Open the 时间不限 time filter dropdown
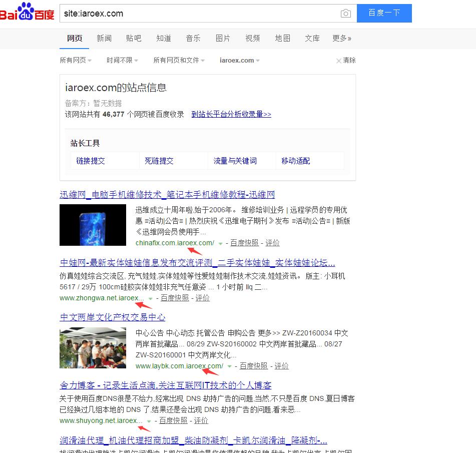Viewport: 476px width, 453px height. (x=122, y=61)
